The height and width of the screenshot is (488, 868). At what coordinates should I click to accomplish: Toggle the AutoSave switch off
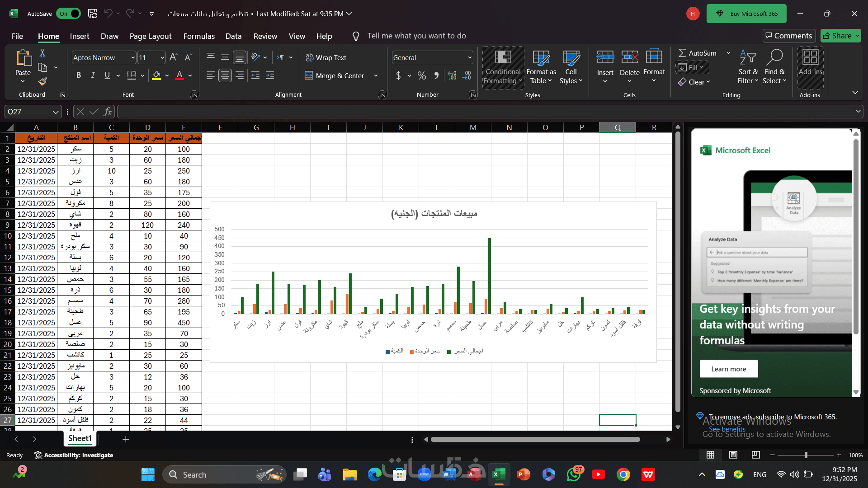coord(69,14)
